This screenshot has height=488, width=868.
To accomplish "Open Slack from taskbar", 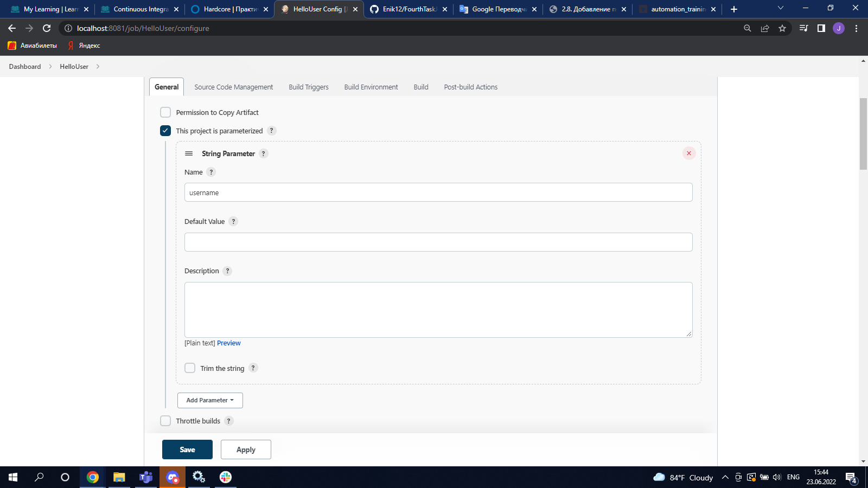I will tap(226, 477).
